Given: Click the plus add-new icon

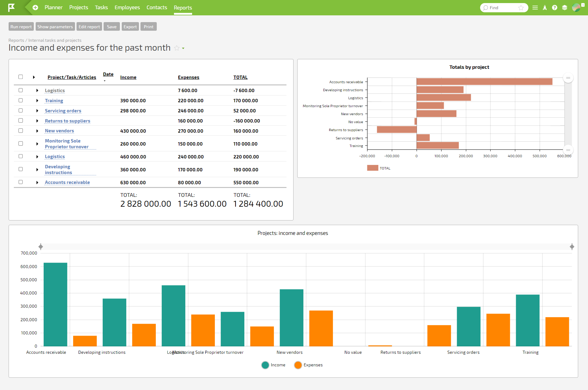Looking at the screenshot, I should click(x=35, y=7).
